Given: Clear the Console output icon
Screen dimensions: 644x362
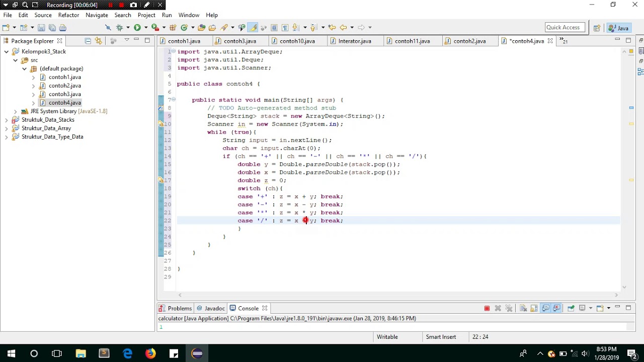Looking at the screenshot, I should click(523, 308).
